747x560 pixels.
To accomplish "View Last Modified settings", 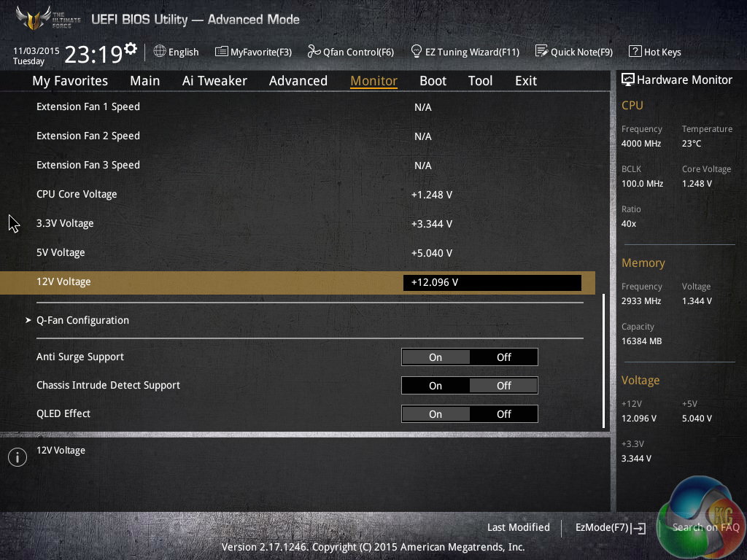I will tap(519, 528).
